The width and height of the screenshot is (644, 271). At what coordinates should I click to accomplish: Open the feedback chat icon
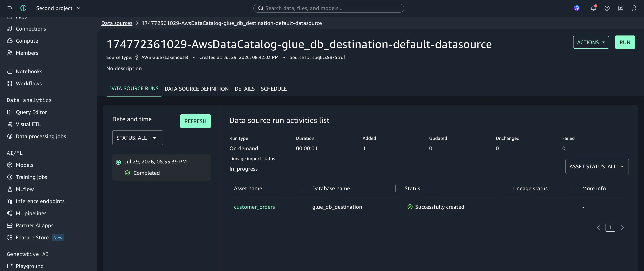click(x=620, y=8)
